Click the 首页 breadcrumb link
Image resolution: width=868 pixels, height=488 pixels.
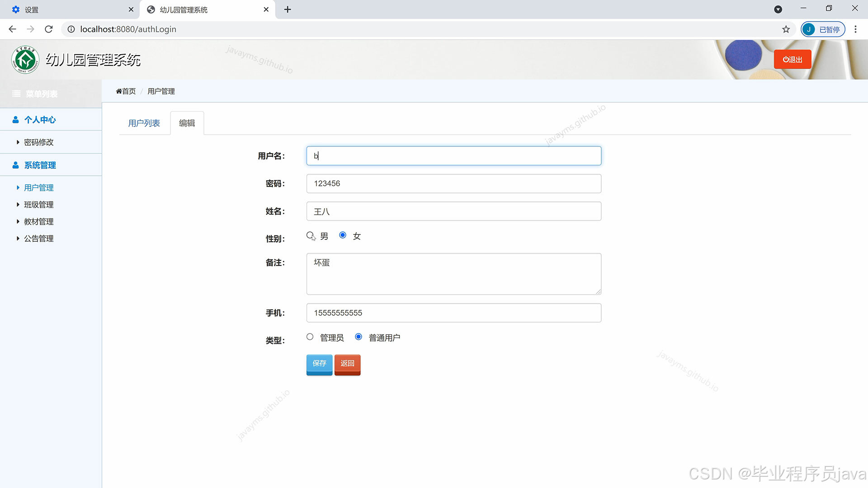126,91
